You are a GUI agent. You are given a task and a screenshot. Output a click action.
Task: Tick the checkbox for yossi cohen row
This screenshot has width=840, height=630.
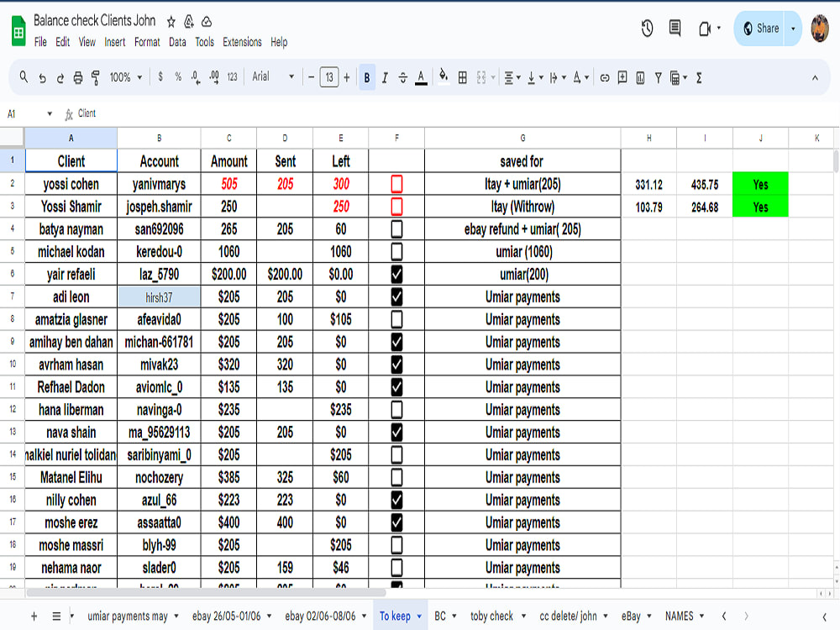coord(396,184)
